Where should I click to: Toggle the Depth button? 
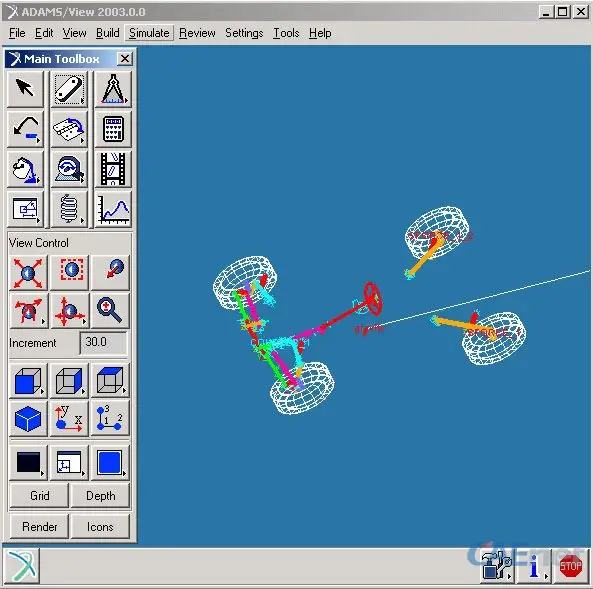pyautogui.click(x=101, y=496)
